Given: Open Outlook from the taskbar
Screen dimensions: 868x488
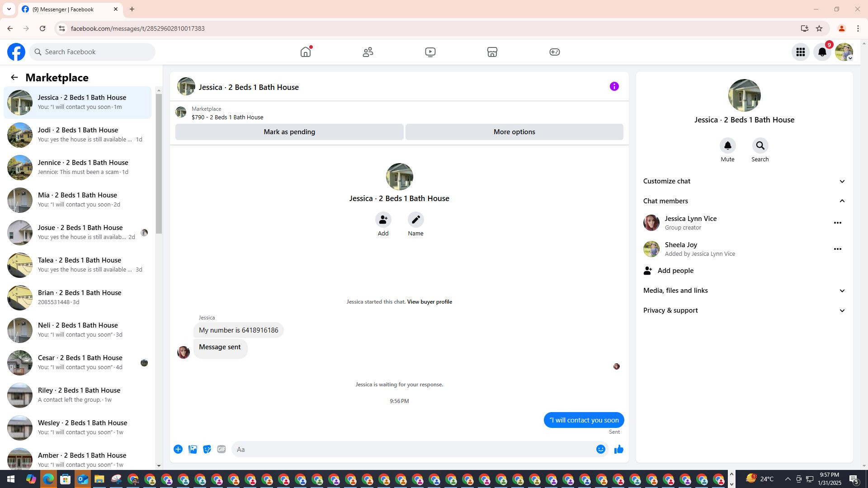Looking at the screenshot, I should point(82,479).
